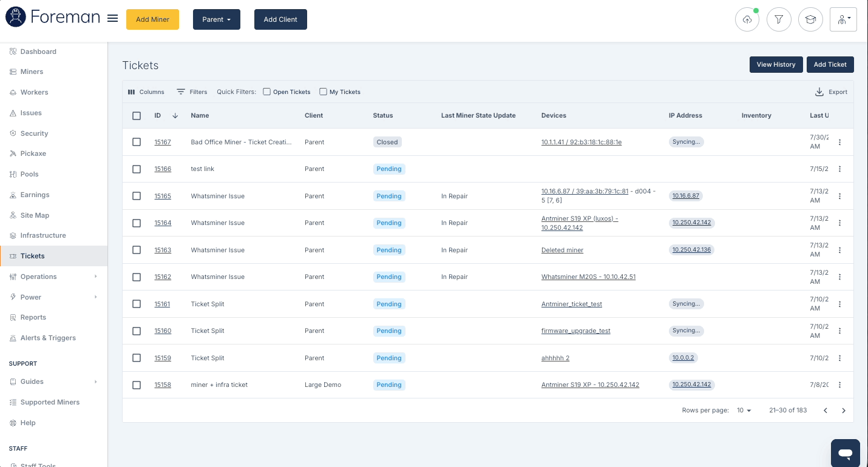Enable the Open Tickets quick filter
868x467 pixels.
[x=266, y=92]
